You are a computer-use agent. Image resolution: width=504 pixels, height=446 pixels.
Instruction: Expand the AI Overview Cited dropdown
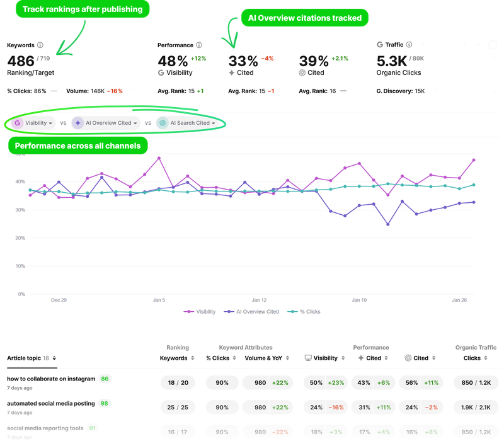click(135, 123)
